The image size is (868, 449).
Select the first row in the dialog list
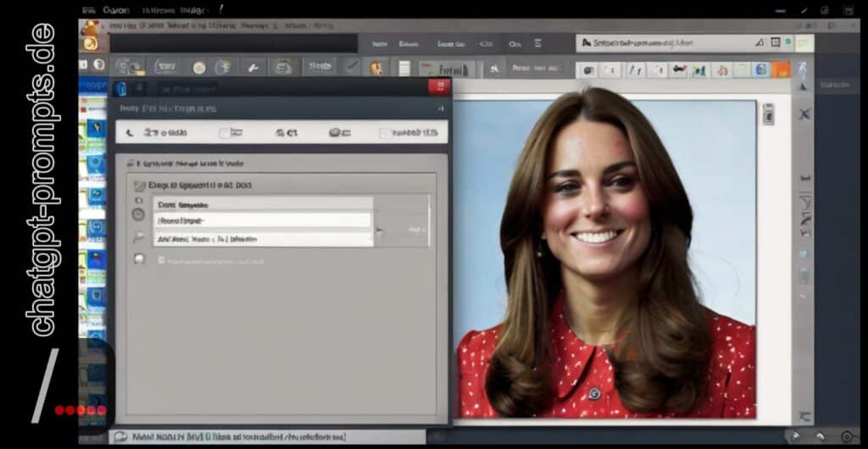pyautogui.click(x=263, y=204)
